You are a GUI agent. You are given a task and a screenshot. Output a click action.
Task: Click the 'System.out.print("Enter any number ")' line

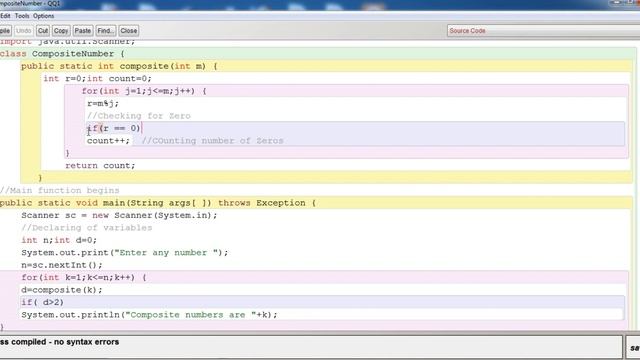point(124,253)
